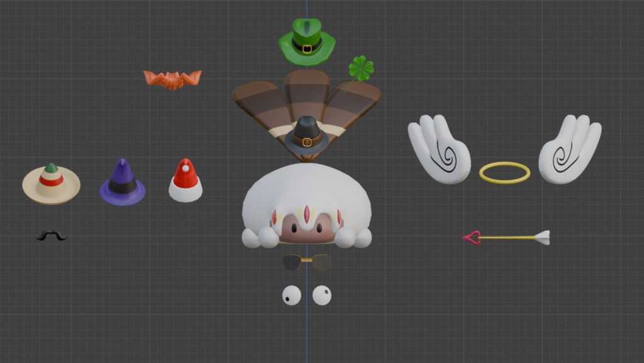This screenshot has width=644, height=363.
Task: Click the black pilgrim hat with buckle
Action: click(307, 135)
